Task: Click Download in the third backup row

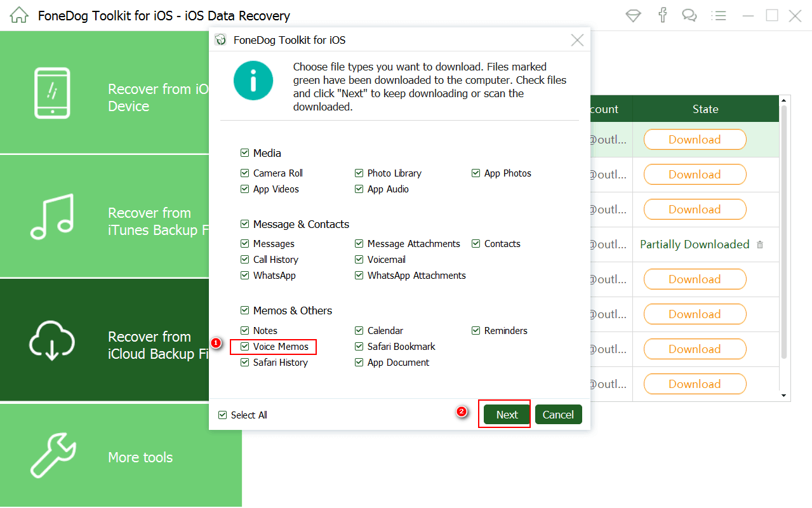Action: coord(695,210)
